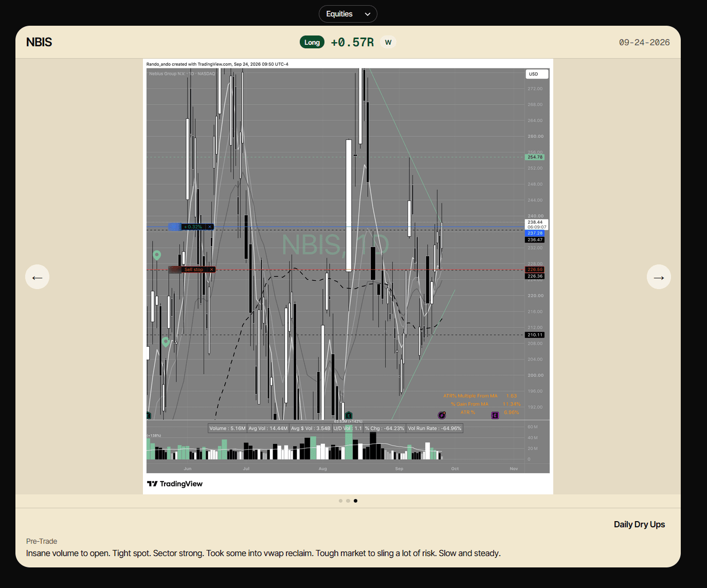Click the green earnings E marker

click(x=349, y=415)
